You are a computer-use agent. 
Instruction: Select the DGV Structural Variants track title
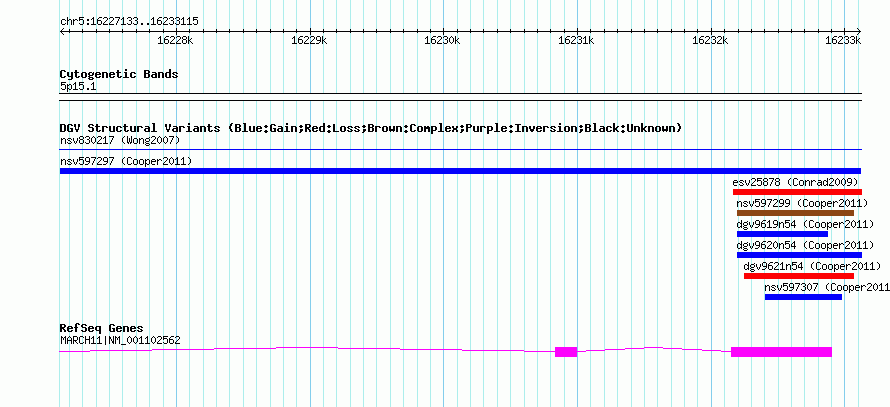point(371,128)
